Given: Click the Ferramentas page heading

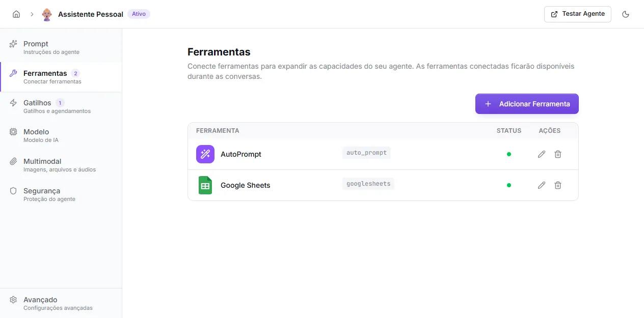Looking at the screenshot, I should [219, 52].
